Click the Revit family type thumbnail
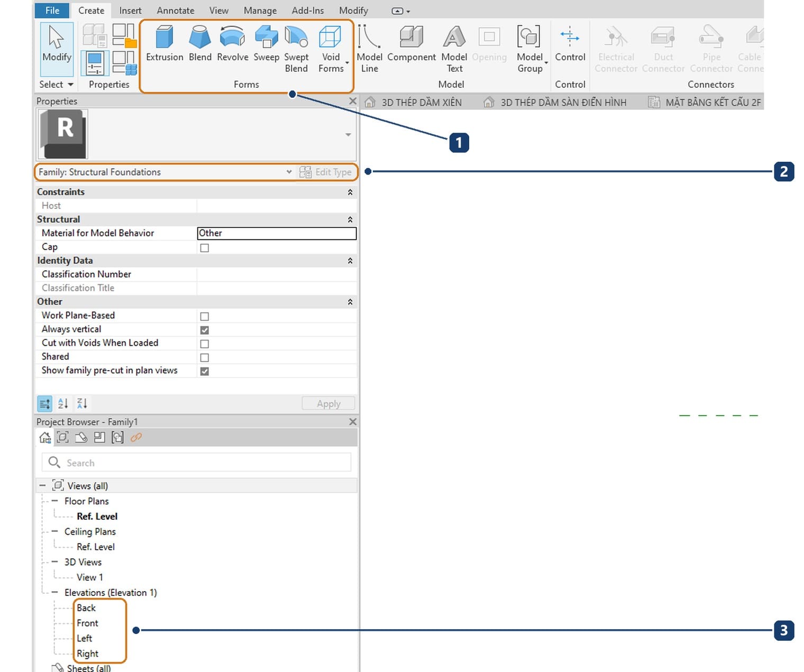 pos(64,134)
